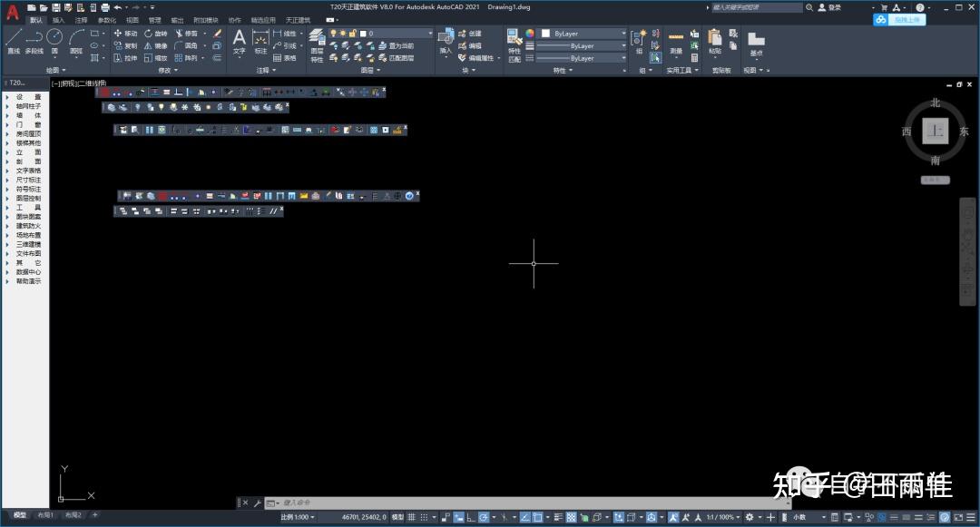Open the 管理 ribbon tab
Viewport: 980px width, 527px height.
[x=155, y=20]
